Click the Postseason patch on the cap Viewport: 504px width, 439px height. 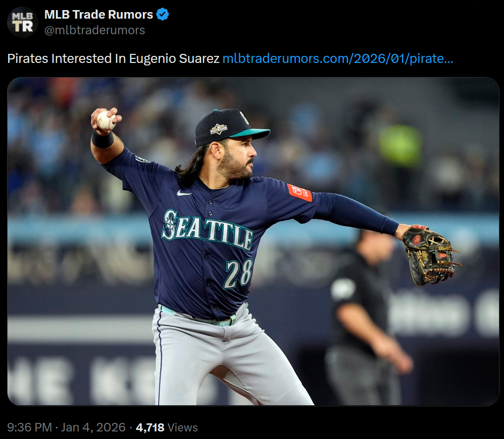pos(219,129)
